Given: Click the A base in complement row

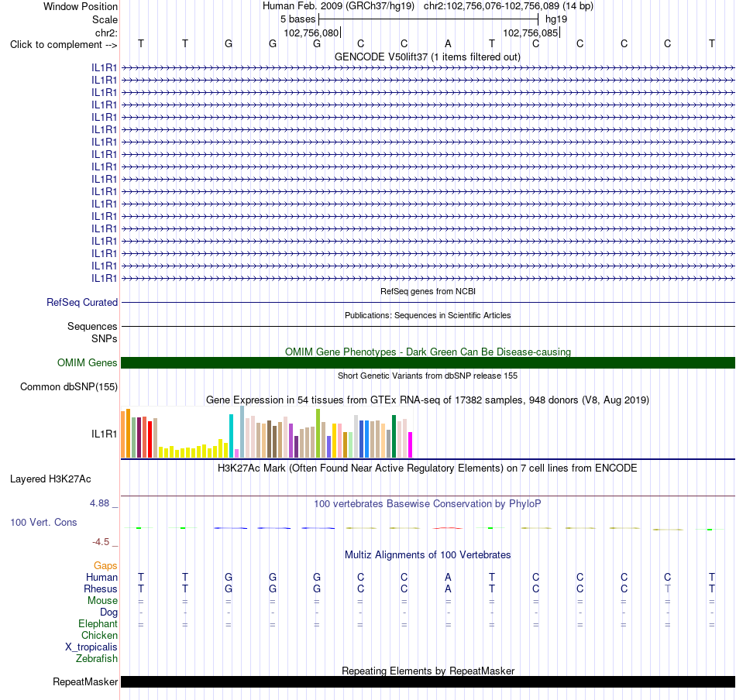Looking at the screenshot, I should tap(448, 43).
